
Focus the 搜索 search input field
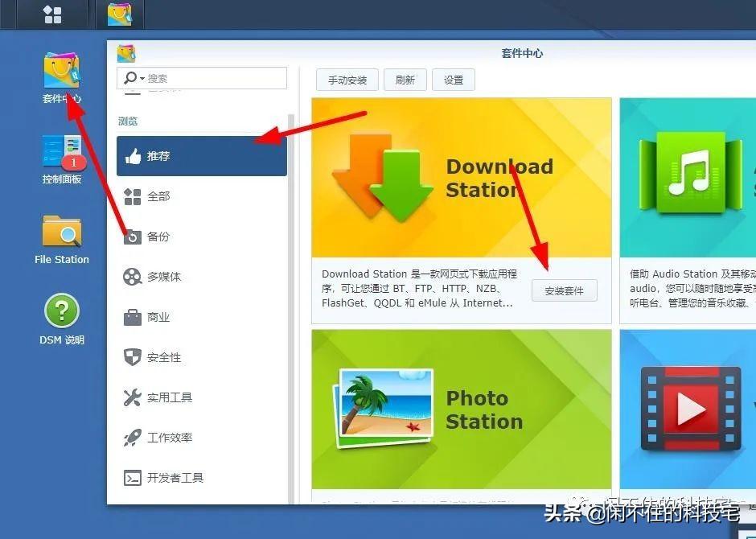(x=202, y=78)
